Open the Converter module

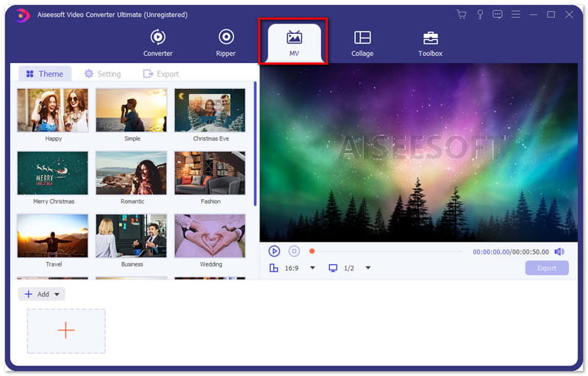[157, 43]
